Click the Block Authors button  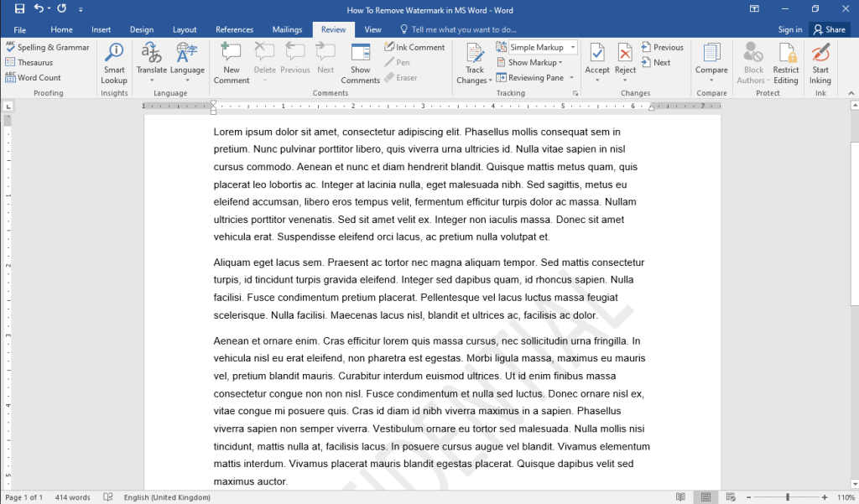coord(753,64)
